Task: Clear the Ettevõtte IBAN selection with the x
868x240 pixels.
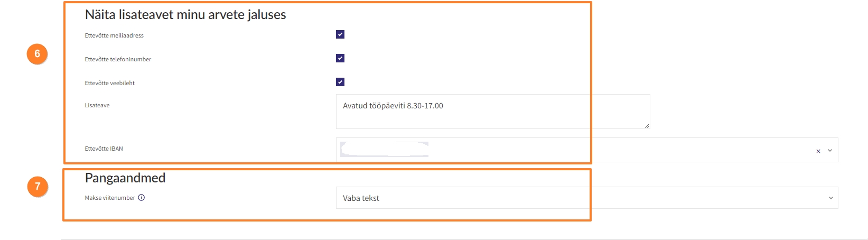Action: [x=818, y=151]
